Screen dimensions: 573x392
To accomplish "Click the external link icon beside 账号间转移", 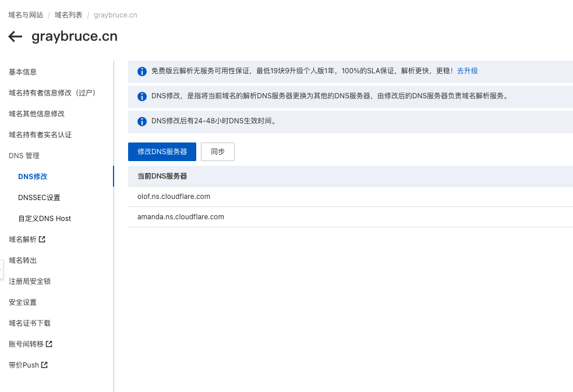I will coord(49,344).
